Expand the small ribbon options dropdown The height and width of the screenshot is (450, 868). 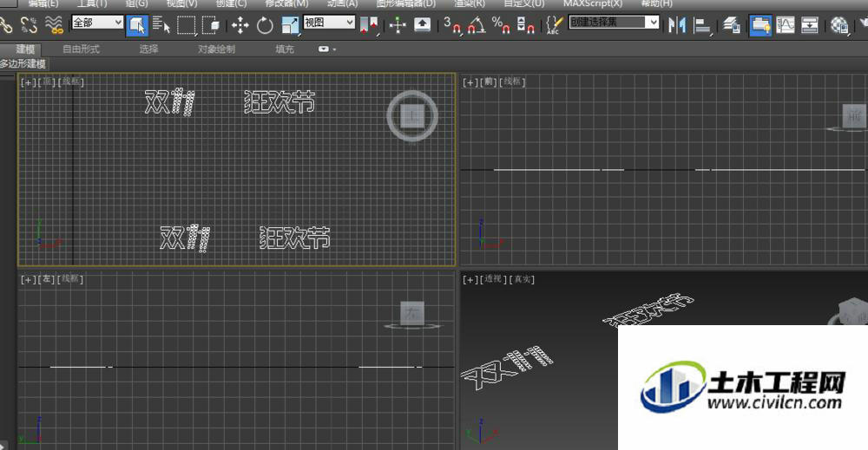coord(326,49)
